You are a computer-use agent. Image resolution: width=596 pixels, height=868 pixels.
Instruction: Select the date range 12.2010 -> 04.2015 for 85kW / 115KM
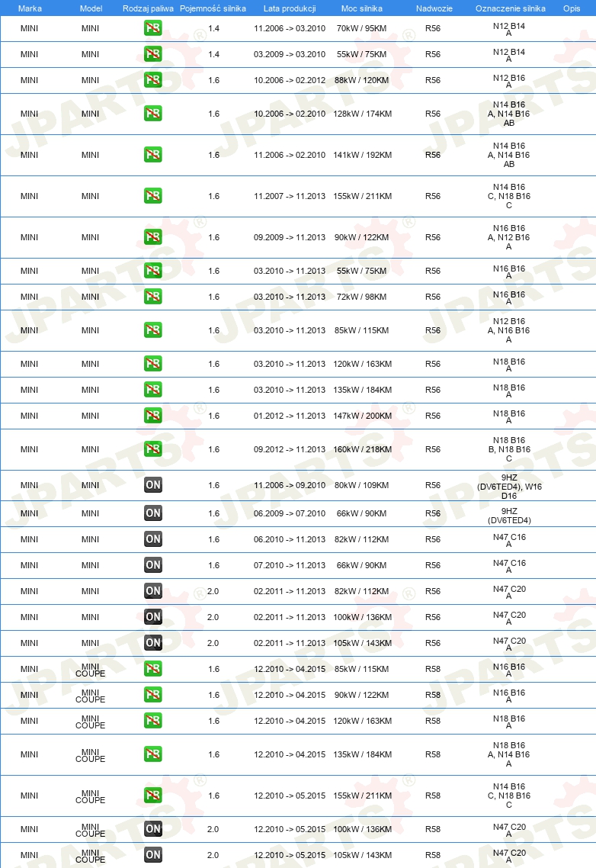coord(290,669)
